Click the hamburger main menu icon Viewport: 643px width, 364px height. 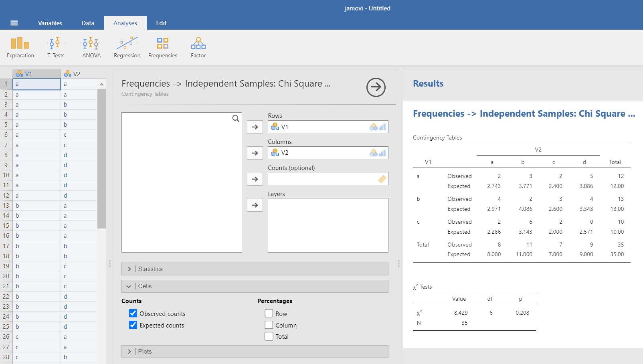click(14, 23)
